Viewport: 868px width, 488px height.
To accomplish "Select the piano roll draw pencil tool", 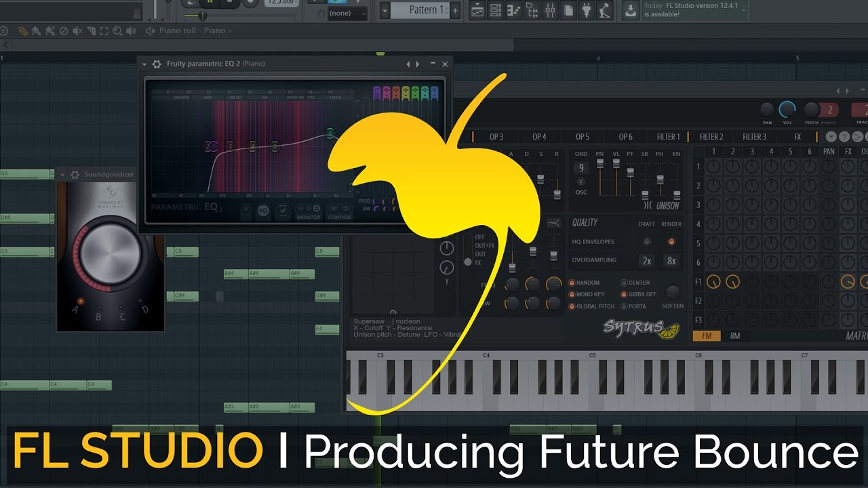I will 23,30.
